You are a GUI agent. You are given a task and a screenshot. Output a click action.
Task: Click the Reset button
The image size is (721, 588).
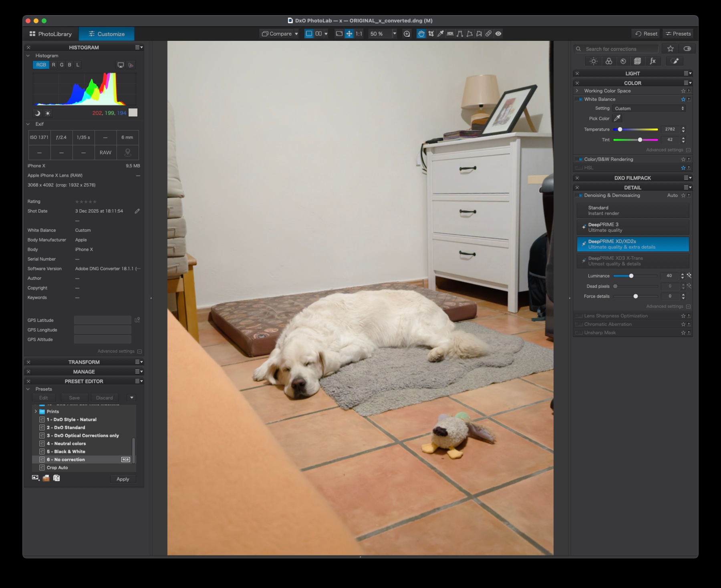[645, 34]
